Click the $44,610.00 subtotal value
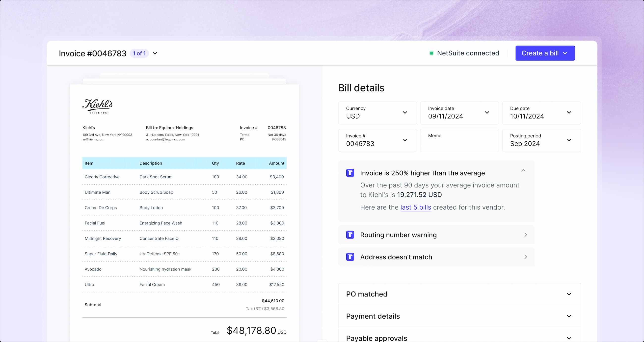644x342 pixels. (273, 301)
